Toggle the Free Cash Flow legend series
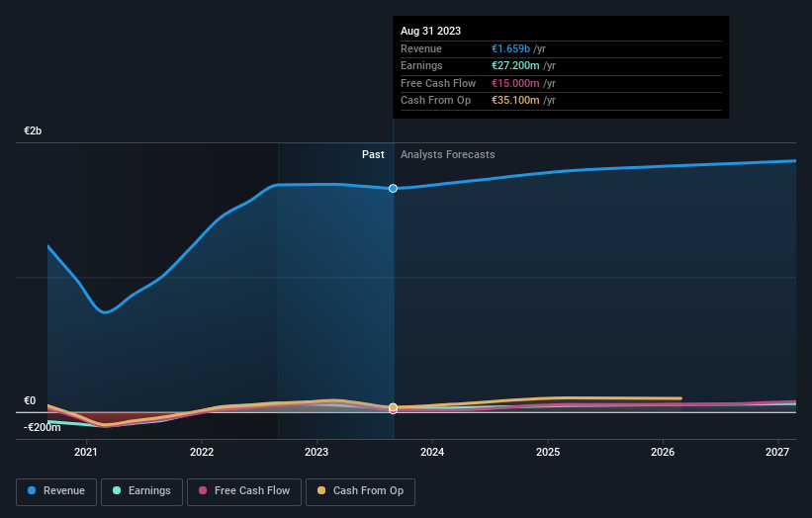This screenshot has width=812, height=518. click(x=244, y=491)
